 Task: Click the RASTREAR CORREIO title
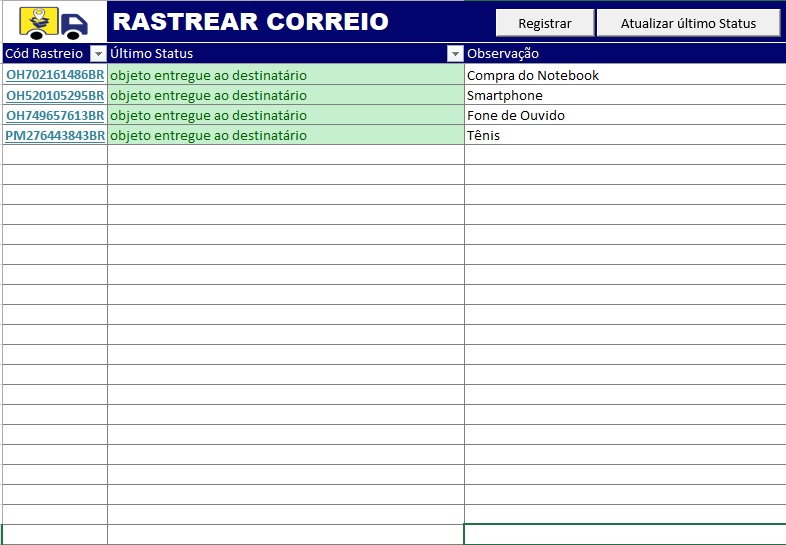[251, 22]
